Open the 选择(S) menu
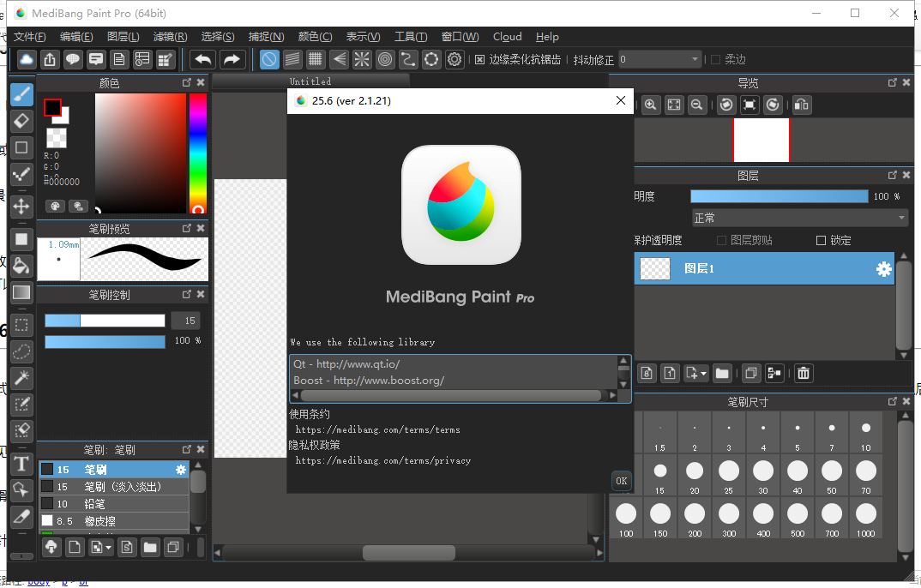921x588 pixels. [218, 36]
